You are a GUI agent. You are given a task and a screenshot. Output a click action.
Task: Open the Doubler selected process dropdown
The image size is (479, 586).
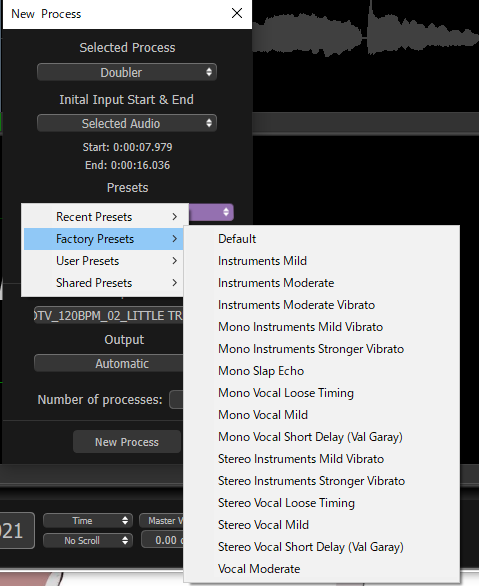click(x=127, y=72)
